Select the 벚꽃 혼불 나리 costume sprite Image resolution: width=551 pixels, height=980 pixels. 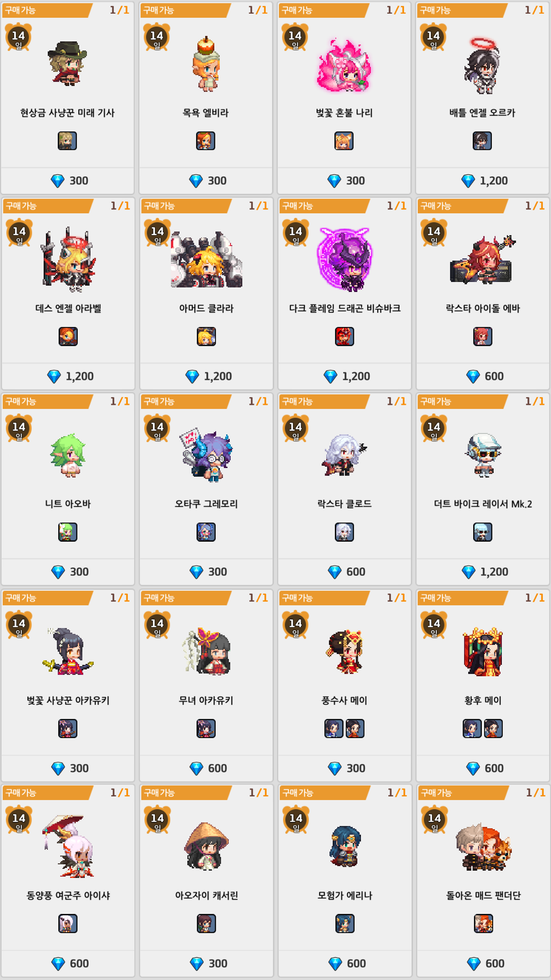coord(344,65)
